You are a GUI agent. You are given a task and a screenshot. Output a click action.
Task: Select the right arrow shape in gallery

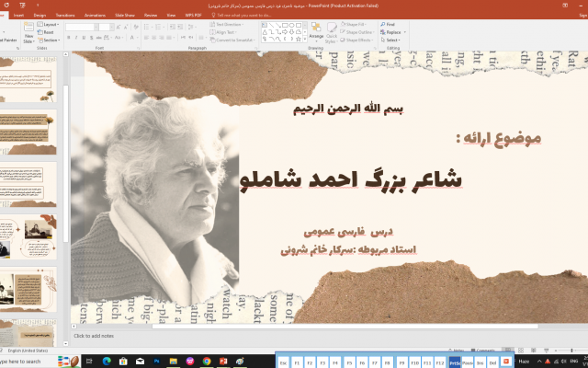pos(285,32)
